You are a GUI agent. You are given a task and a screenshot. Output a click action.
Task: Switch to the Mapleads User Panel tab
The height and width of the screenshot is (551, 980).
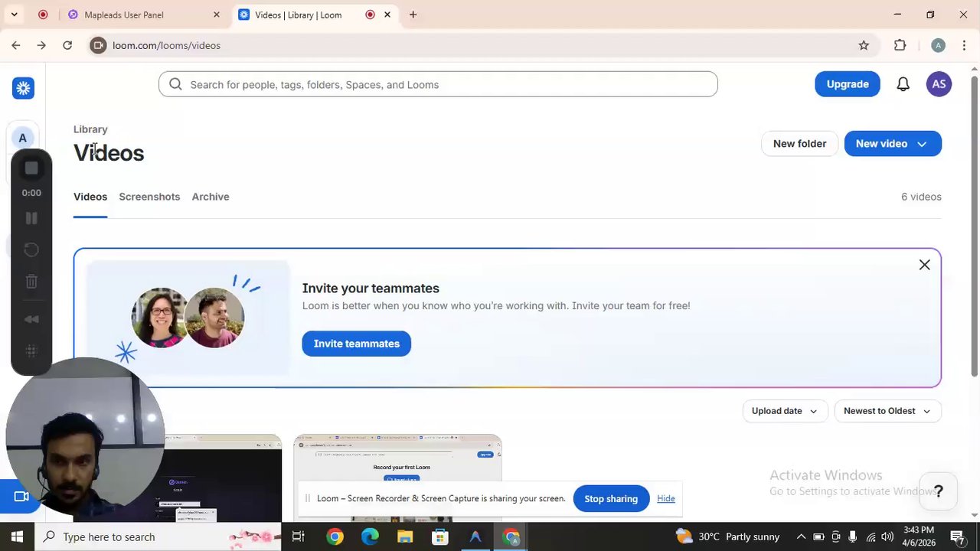click(143, 15)
